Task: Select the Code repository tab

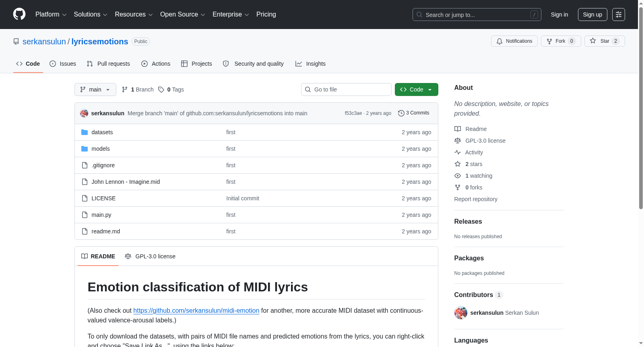Action: click(x=28, y=64)
